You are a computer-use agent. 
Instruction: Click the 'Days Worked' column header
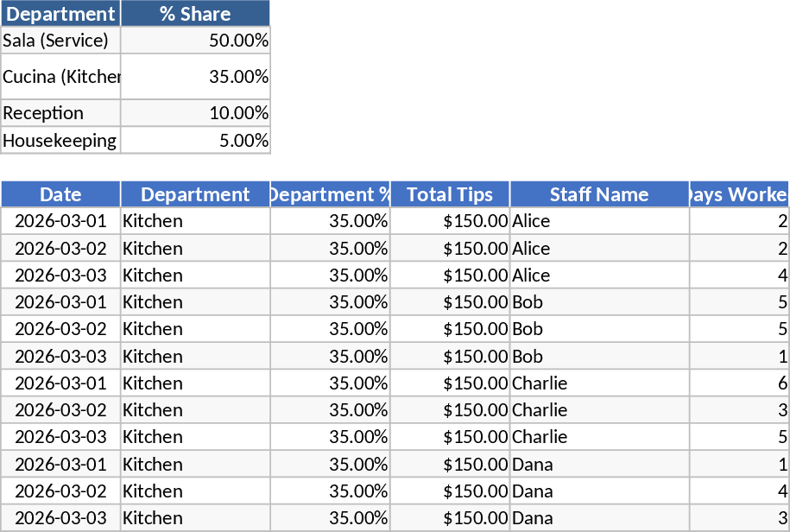pyautogui.click(x=739, y=194)
